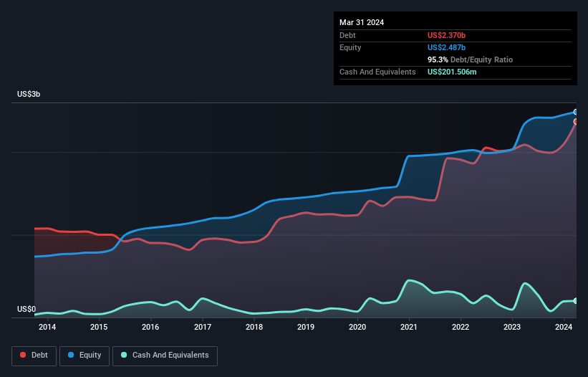Screen dimensions: 588x377
Task: Click the red Debt endpoint marker on chart
Action: point(576,122)
